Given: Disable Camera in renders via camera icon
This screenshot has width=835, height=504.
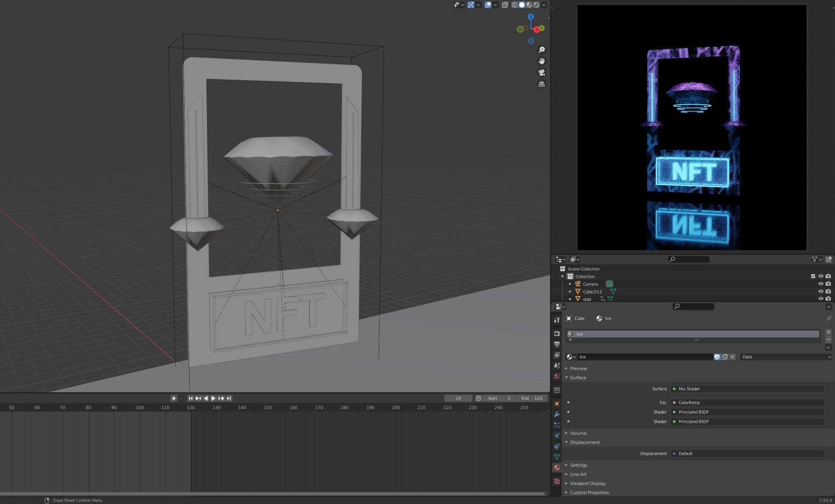Looking at the screenshot, I should 828,284.
